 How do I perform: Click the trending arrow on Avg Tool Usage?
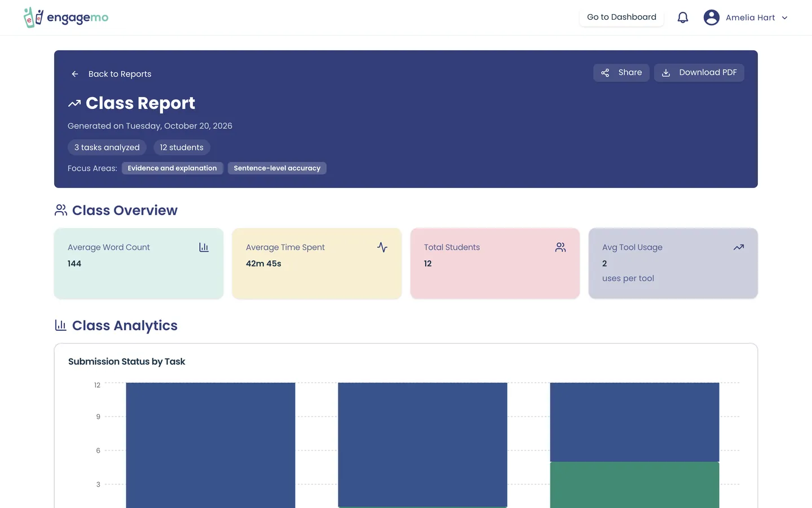click(739, 247)
